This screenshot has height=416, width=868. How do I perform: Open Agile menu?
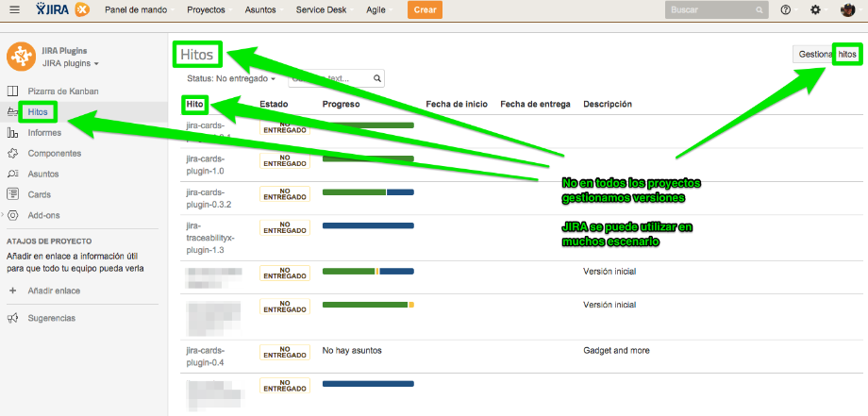(x=380, y=10)
